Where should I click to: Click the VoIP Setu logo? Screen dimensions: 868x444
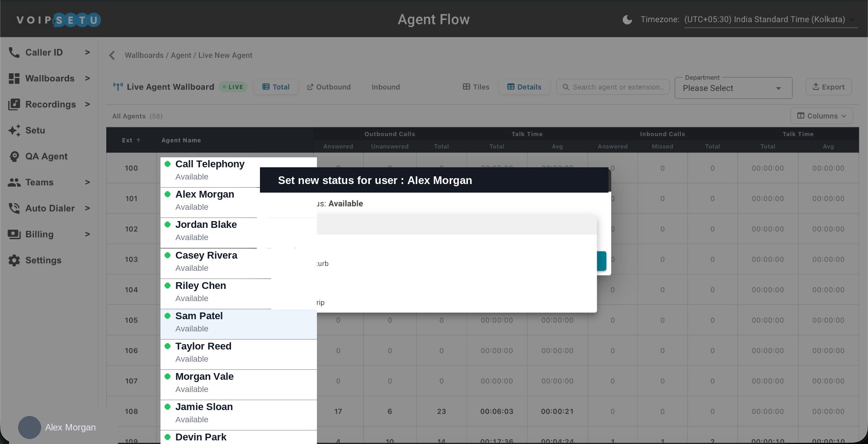[x=58, y=19]
